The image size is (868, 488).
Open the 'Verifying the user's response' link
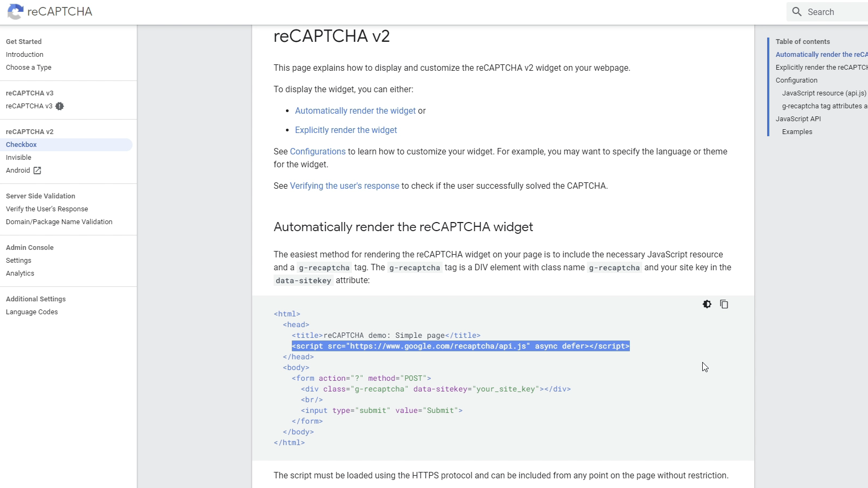click(344, 186)
